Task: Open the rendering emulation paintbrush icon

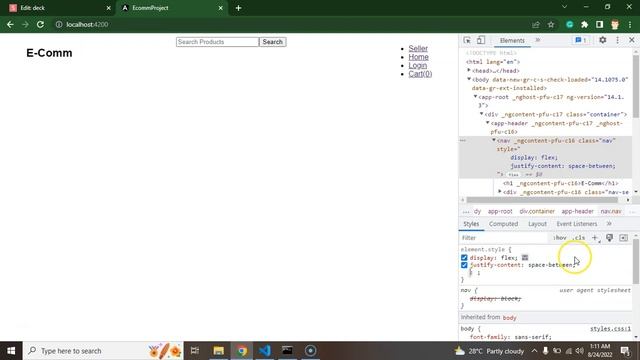Action: pos(609,238)
